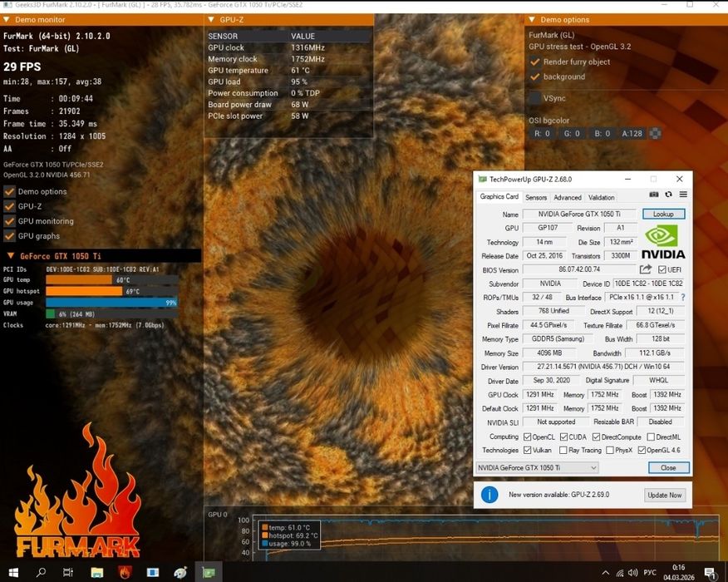728x582 pixels.
Task: Collapse the GPU-Z overlay panel
Action: 211,19
